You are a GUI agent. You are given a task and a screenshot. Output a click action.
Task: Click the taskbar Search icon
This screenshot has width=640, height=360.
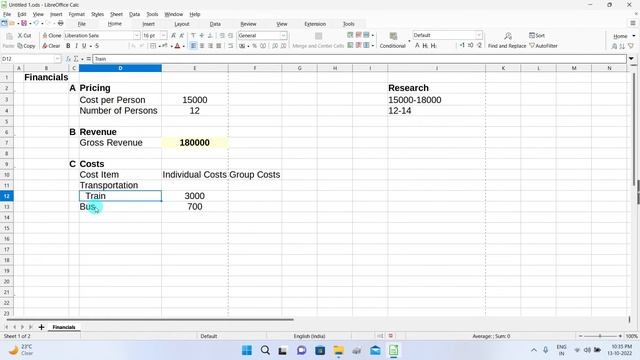265,350
